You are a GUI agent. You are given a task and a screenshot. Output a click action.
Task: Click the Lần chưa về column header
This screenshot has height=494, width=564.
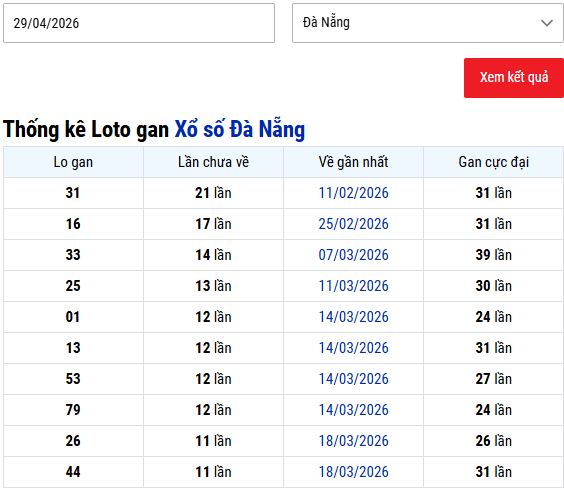[213, 162]
